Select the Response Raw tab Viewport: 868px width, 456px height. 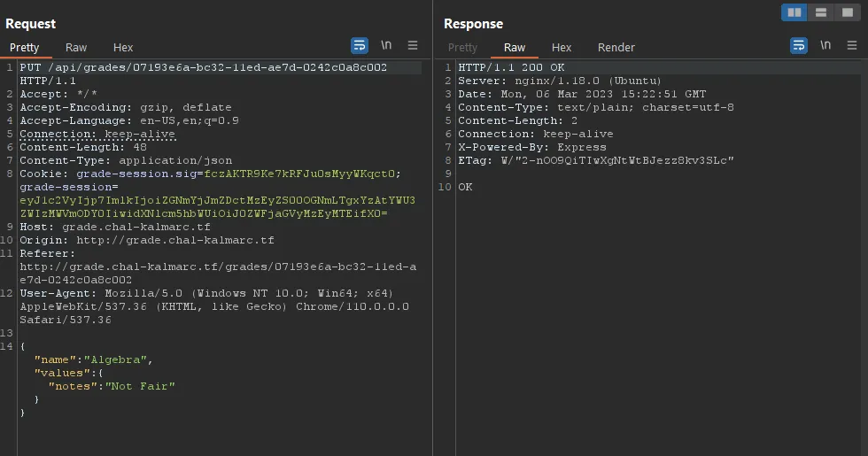pos(515,48)
